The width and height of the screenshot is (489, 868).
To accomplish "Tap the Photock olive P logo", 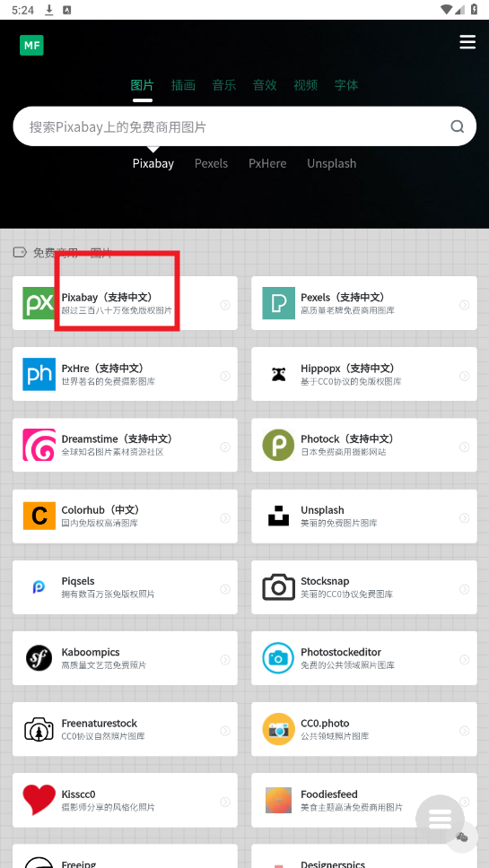I will pyautogui.click(x=278, y=445).
